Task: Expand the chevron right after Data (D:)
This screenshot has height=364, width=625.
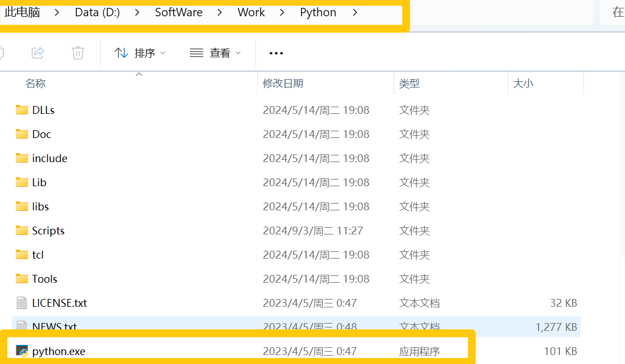Action: pos(137,12)
